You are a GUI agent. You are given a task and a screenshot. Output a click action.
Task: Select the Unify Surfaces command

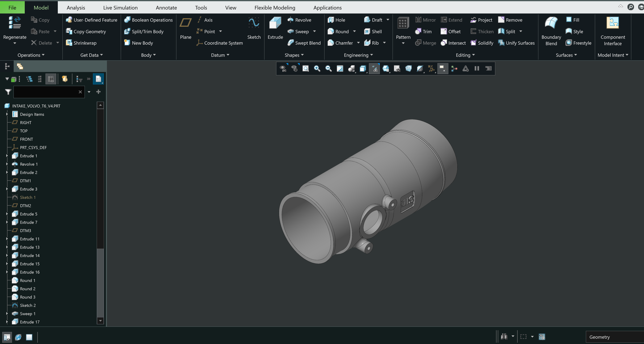coord(516,43)
